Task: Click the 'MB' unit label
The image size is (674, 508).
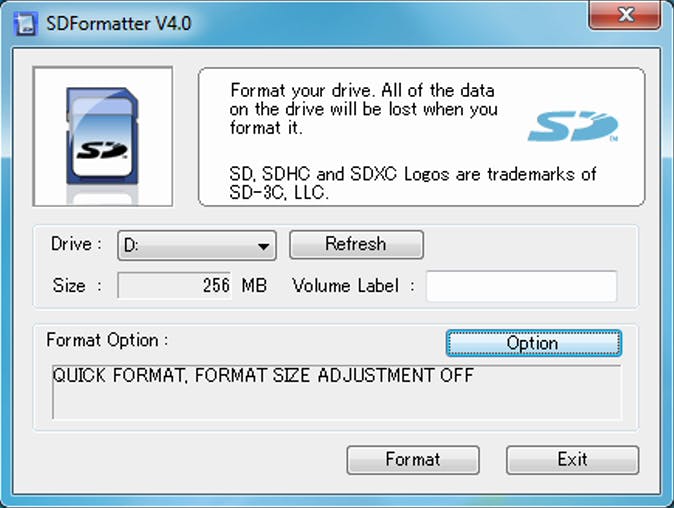Action: (254, 285)
